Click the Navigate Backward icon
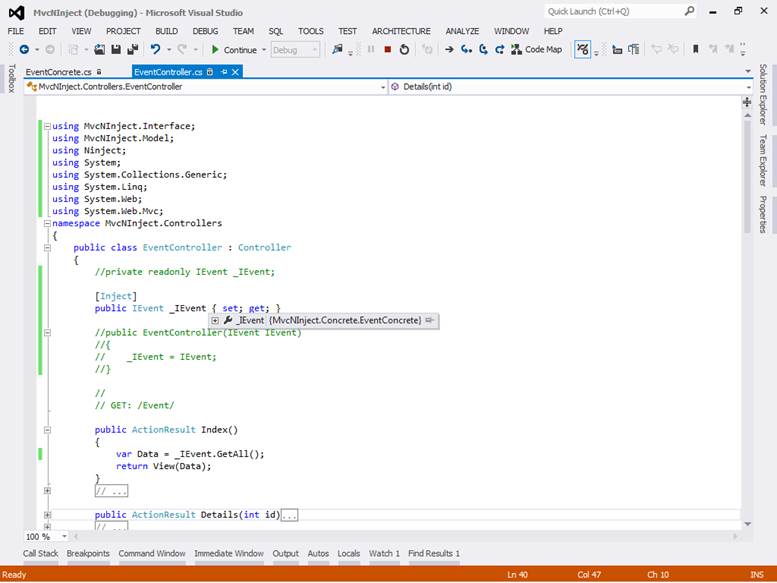This screenshot has width=777, height=583. [x=23, y=49]
